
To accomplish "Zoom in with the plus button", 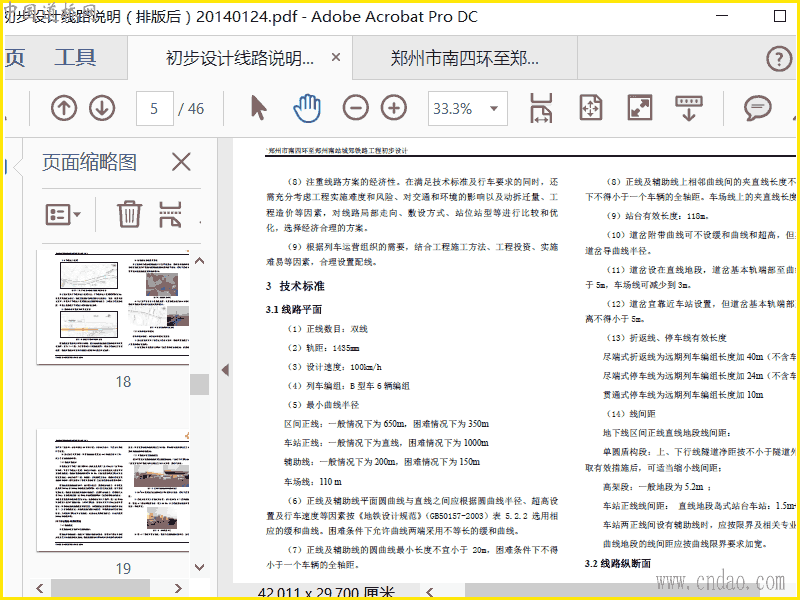I will tap(394, 108).
